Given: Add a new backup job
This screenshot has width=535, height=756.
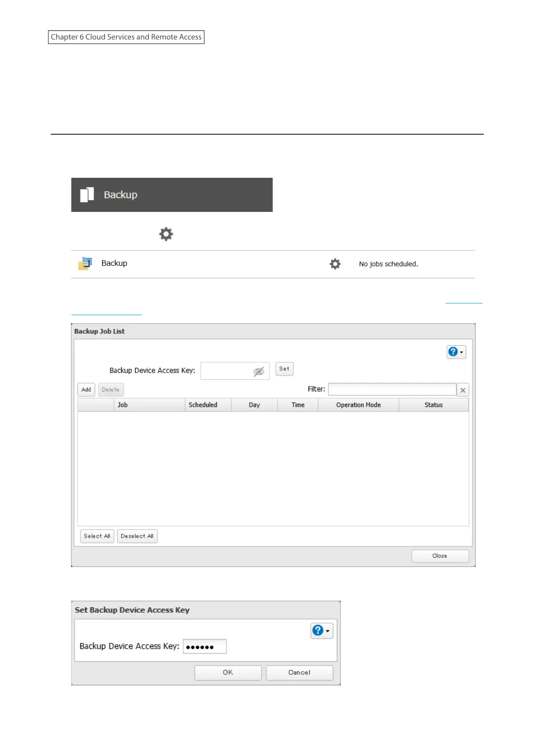Looking at the screenshot, I should [86, 390].
